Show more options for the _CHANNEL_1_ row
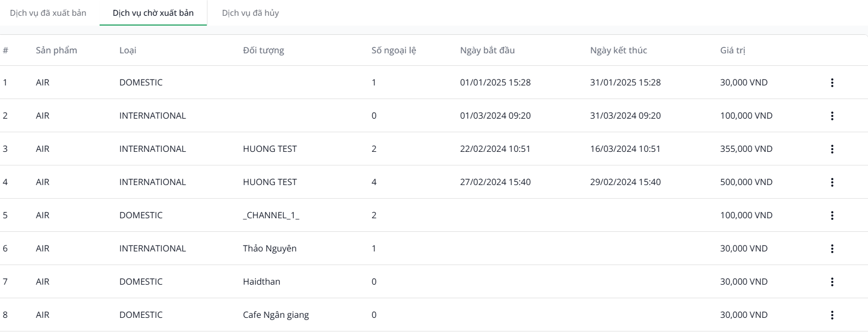 [832, 216]
